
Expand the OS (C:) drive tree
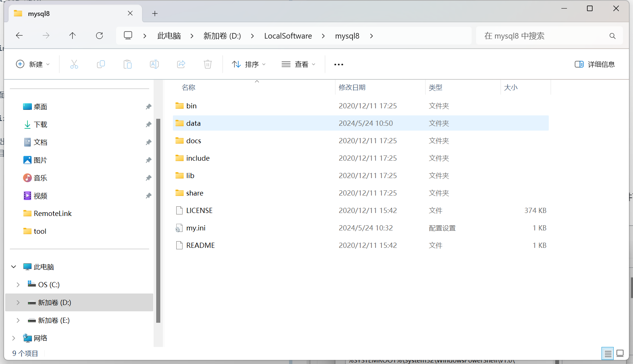[x=18, y=285]
